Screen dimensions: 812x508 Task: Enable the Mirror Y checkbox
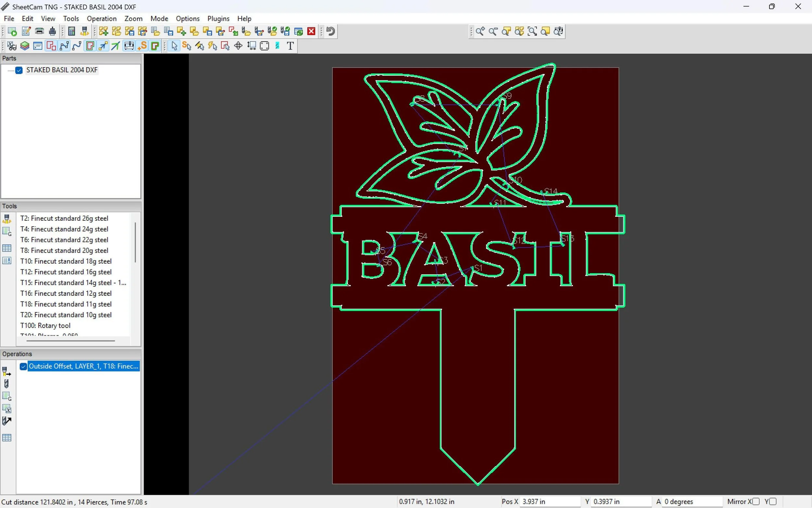(773, 501)
